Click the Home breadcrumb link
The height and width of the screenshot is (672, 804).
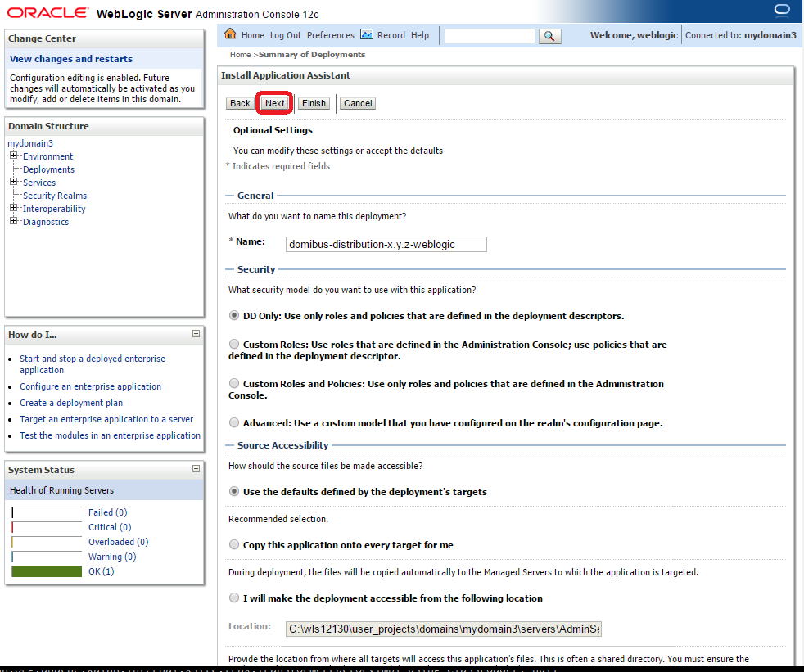click(240, 54)
